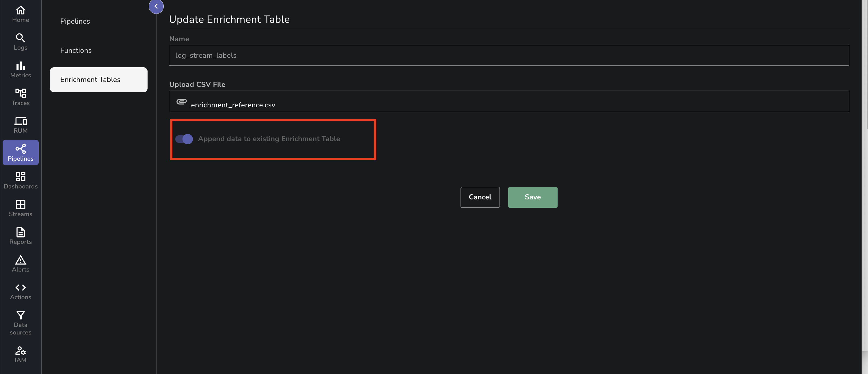Enable Append data to existing Enrichment Table
This screenshot has height=374, width=868.
tap(184, 139)
